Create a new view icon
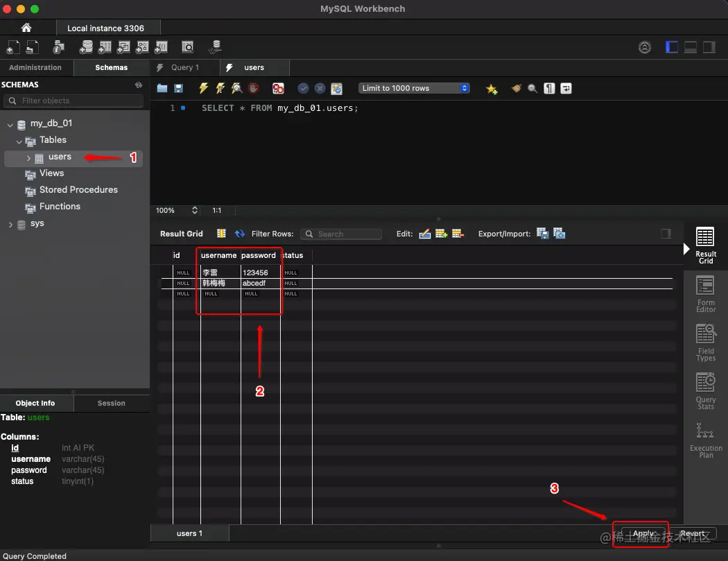Screen dimensions: 728x561 coord(123,47)
